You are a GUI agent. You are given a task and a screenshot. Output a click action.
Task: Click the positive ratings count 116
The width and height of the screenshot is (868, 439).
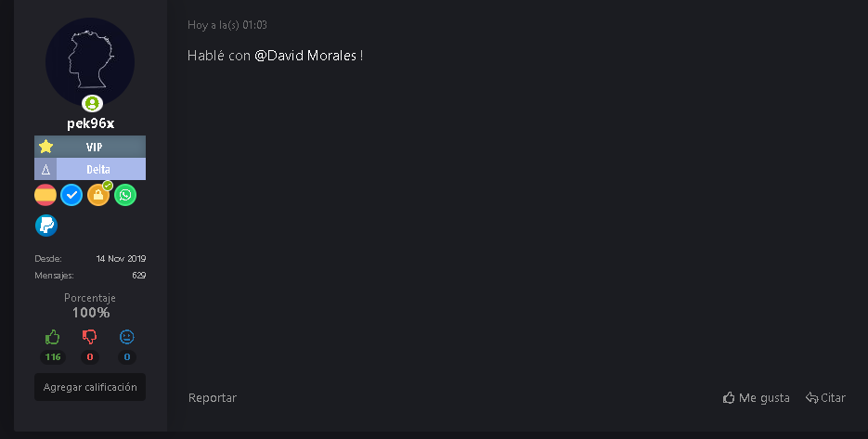pyautogui.click(x=53, y=357)
